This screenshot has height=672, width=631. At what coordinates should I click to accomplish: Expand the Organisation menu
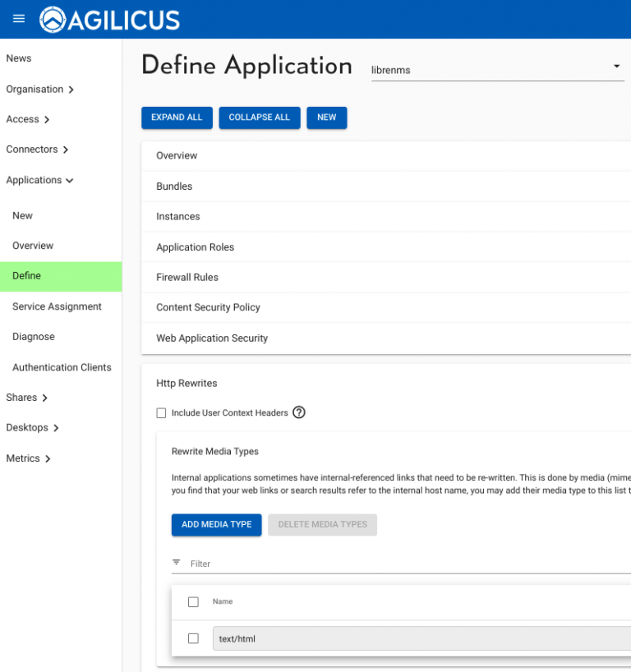coord(40,90)
